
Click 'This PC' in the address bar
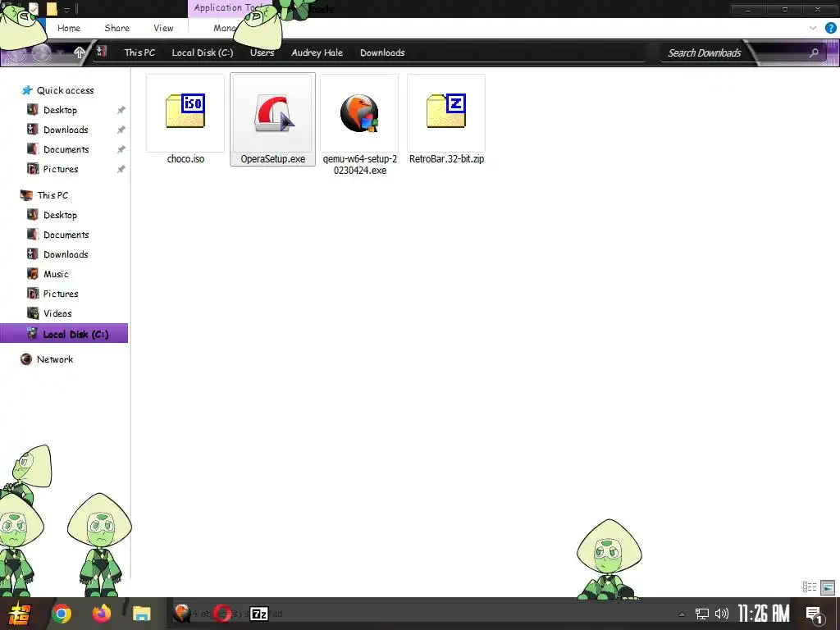(x=139, y=52)
